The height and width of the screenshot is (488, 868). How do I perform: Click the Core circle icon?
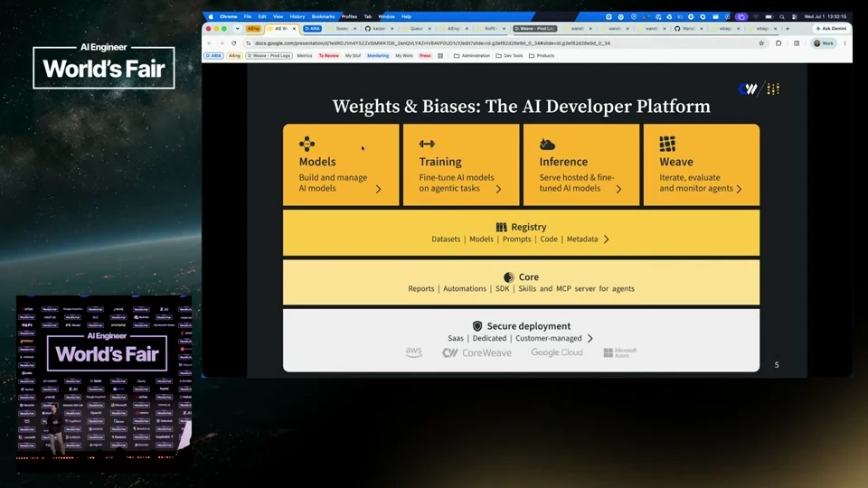509,277
